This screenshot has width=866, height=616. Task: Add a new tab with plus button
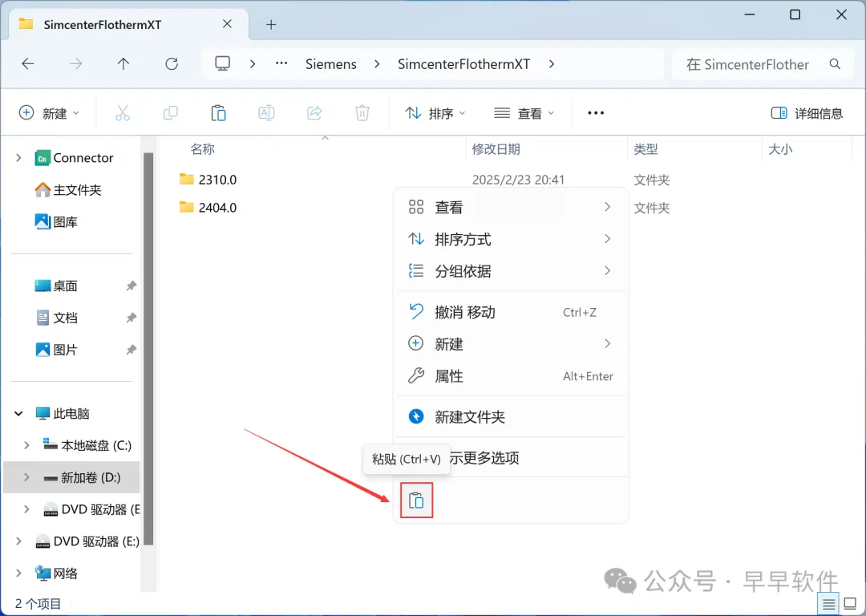point(271,24)
